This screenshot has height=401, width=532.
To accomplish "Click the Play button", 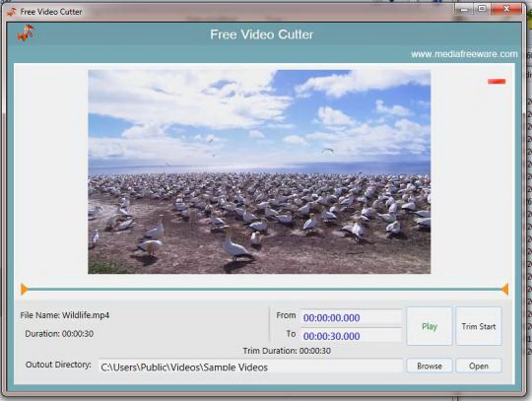I will pyautogui.click(x=430, y=326).
